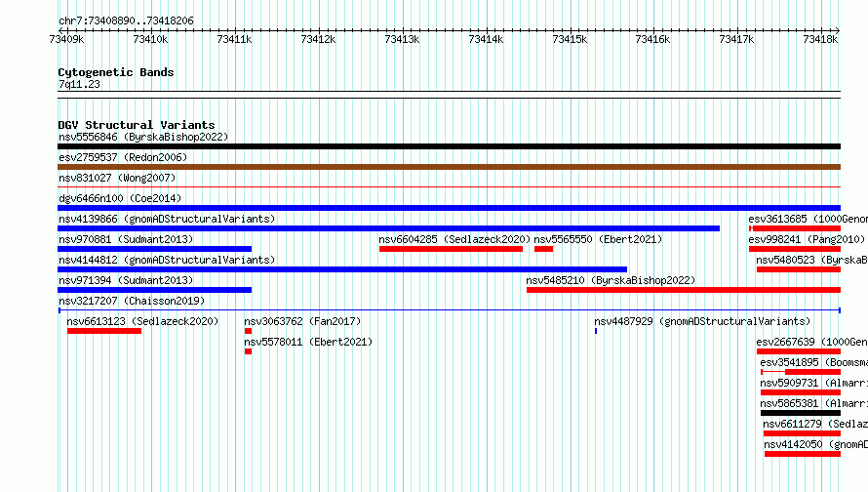Click the esv998241 (Pang2010) label
The height and width of the screenshot is (492, 868).
point(807,239)
